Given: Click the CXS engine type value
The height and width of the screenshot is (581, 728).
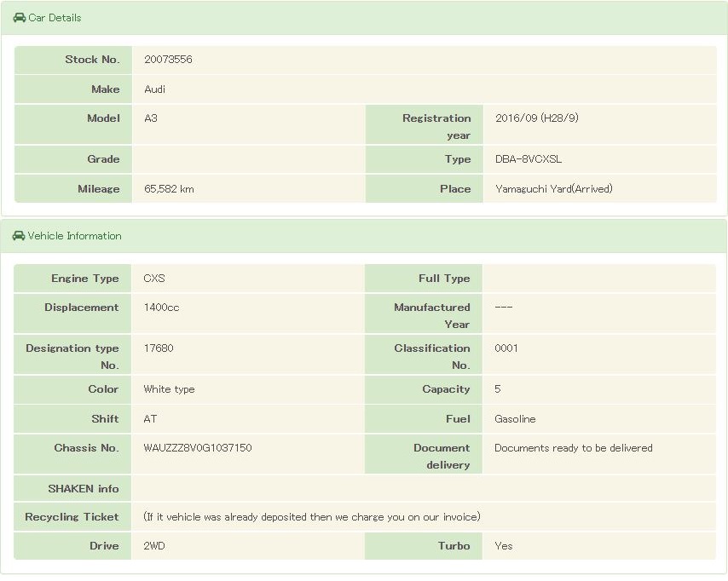Looking at the screenshot, I should (x=154, y=279).
